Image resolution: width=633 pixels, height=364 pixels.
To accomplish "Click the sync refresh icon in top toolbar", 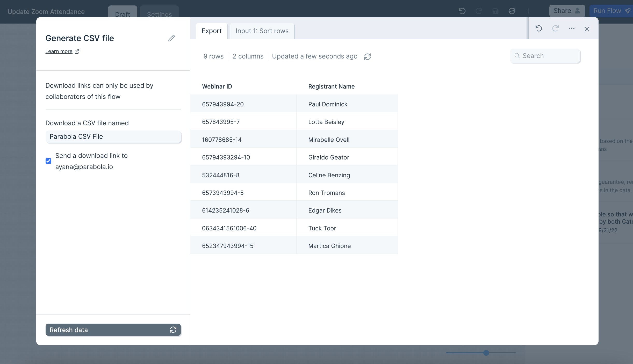I will [x=512, y=11].
